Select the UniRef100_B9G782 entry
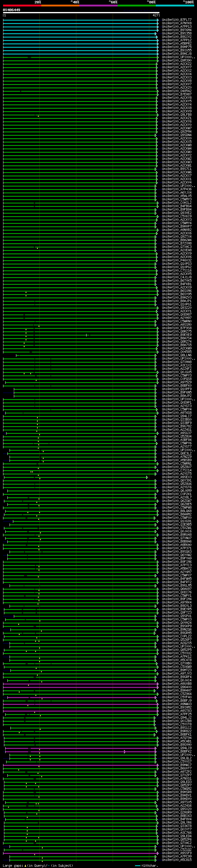The image size is (197, 868). (x=176, y=426)
